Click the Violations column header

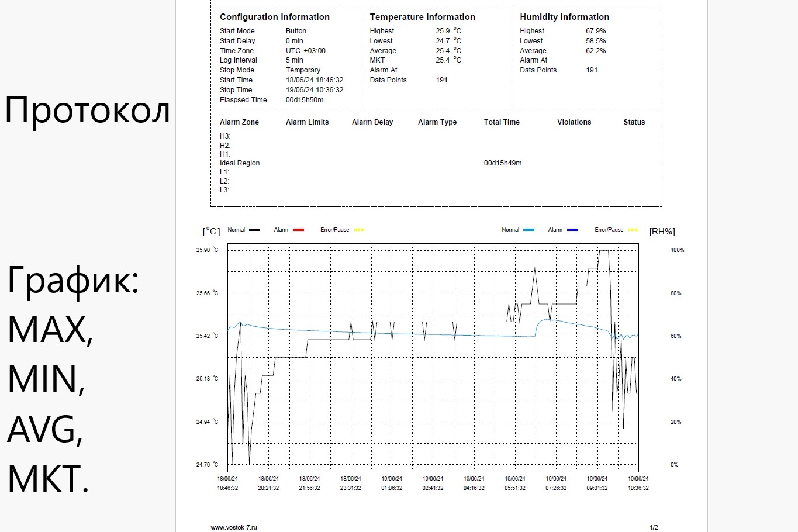point(574,122)
